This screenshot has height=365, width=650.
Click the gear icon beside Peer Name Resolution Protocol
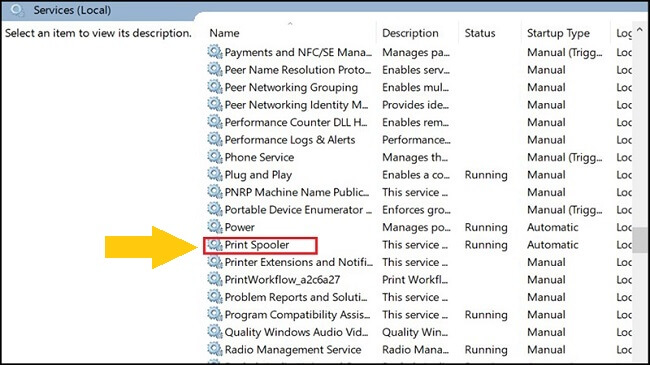(215, 70)
